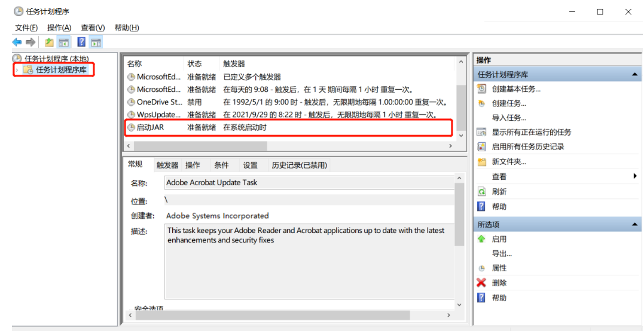Viewport: 644px width, 331px height.
Task: Click the 创建任务 icon in Actions
Action: coord(481,103)
